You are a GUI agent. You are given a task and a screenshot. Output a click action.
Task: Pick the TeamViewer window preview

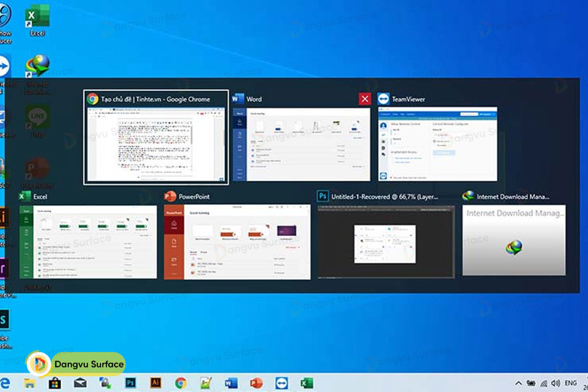[437, 144]
